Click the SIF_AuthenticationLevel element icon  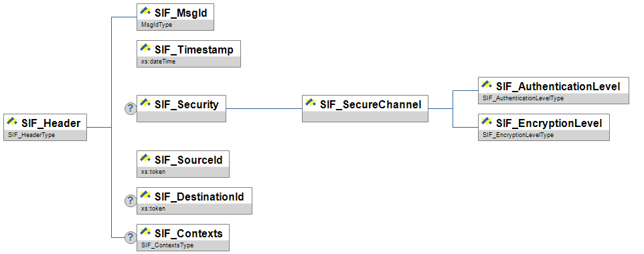pos(487,85)
